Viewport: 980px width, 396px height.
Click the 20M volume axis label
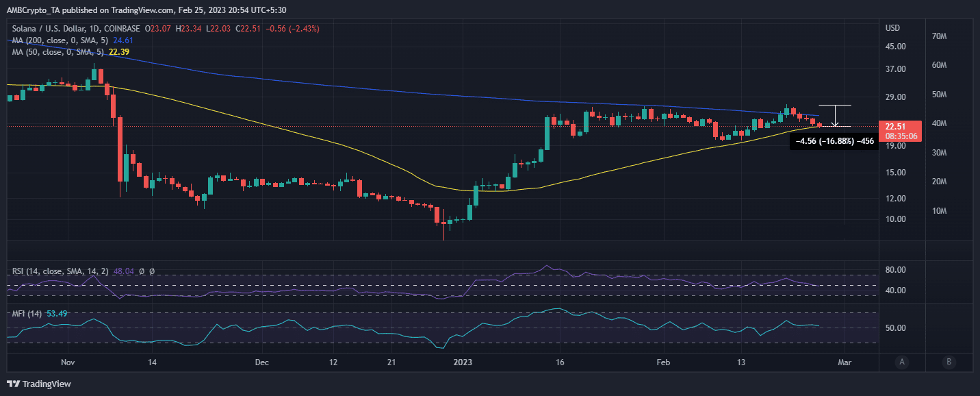pos(939,182)
